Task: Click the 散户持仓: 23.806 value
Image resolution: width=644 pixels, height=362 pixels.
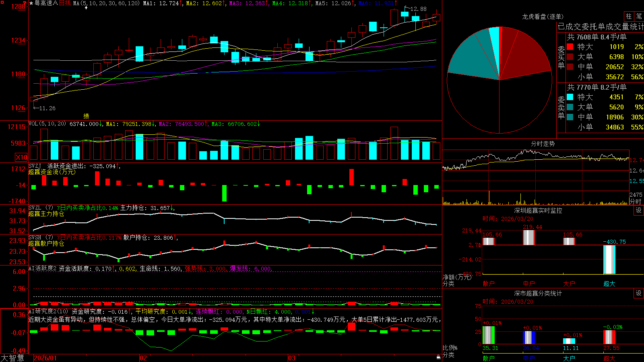Action: pos(148,238)
